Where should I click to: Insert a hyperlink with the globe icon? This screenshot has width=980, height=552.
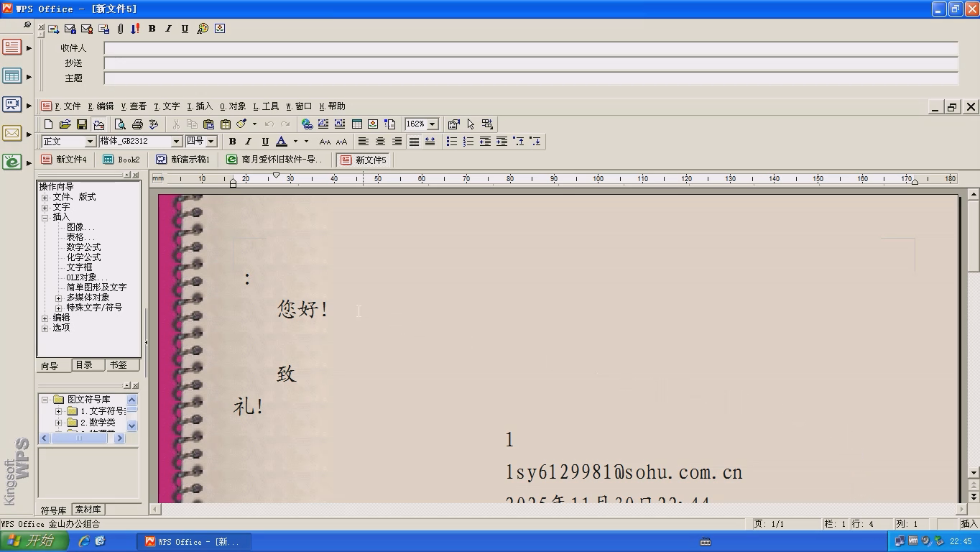point(307,124)
